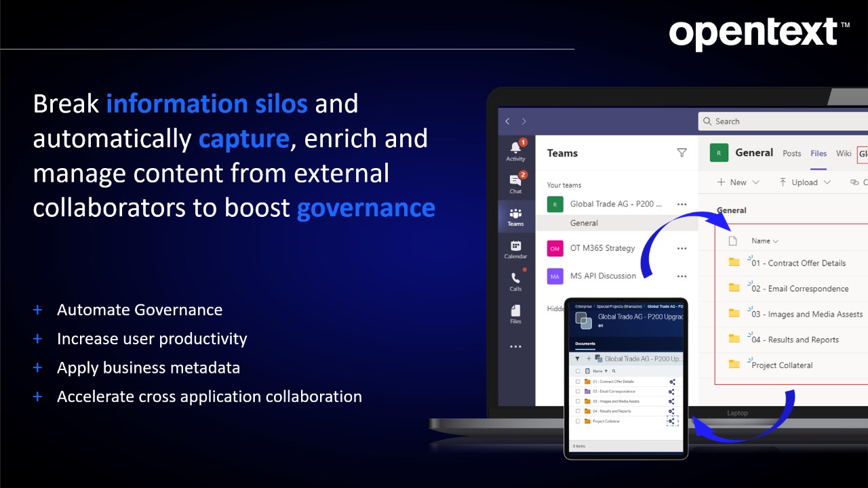Screen dimensions: 868x488
Task: Check the box for 02 - Email Correspondence on tablet
Action: (578, 391)
